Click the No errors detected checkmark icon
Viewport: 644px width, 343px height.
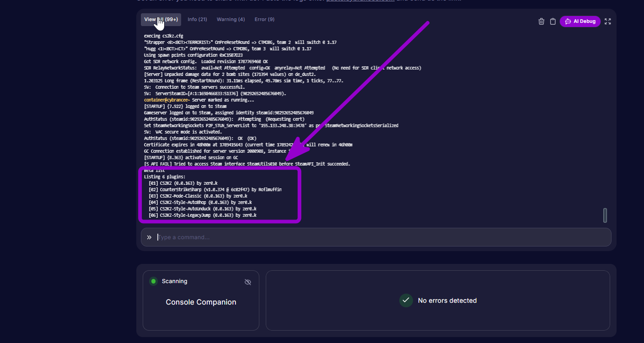406,300
